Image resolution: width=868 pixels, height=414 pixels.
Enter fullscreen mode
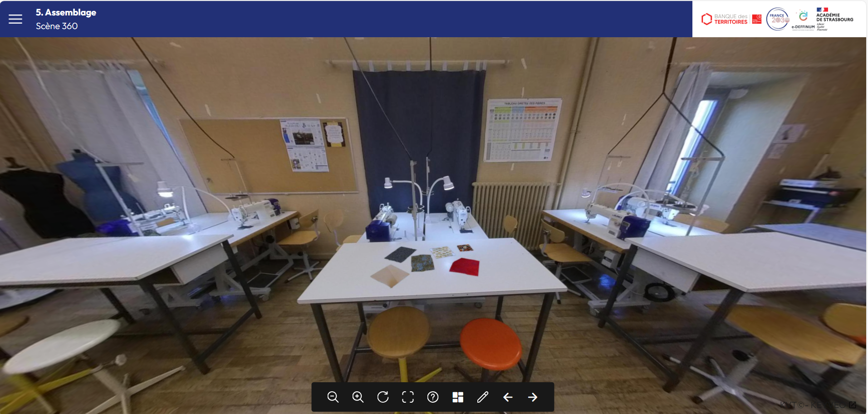pos(408,397)
